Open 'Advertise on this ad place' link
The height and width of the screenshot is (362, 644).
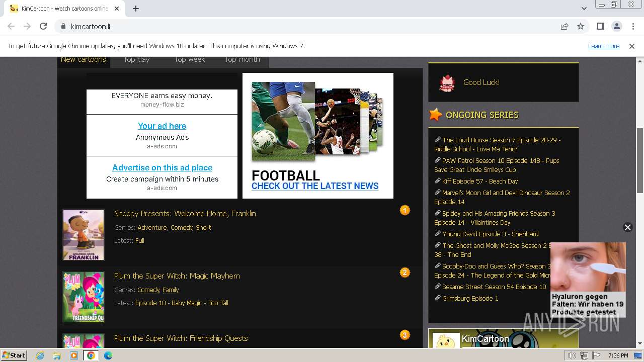coord(162,167)
